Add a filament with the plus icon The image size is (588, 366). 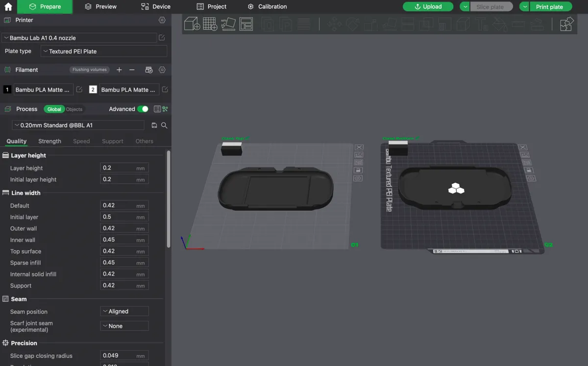pos(119,70)
